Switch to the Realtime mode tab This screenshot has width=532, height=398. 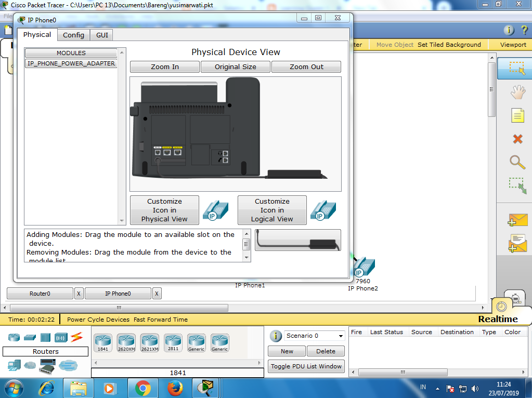pos(498,319)
